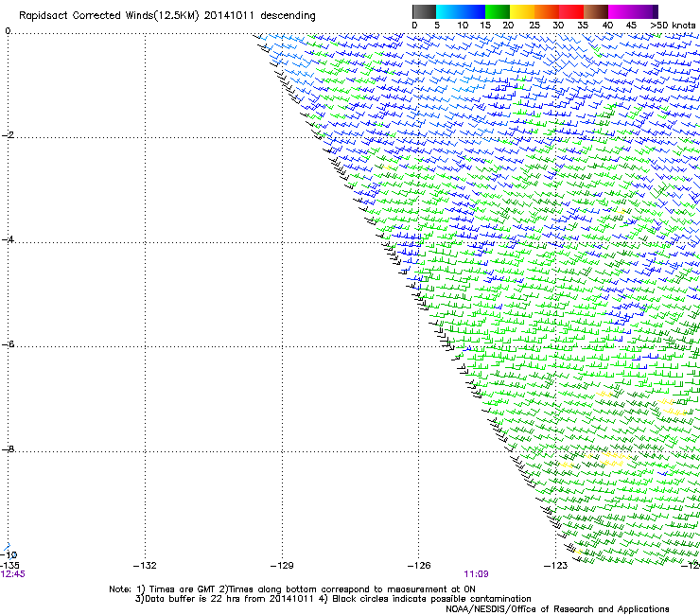
Task: Click the red 30-35 knots legend segment
Action: [x=571, y=11]
